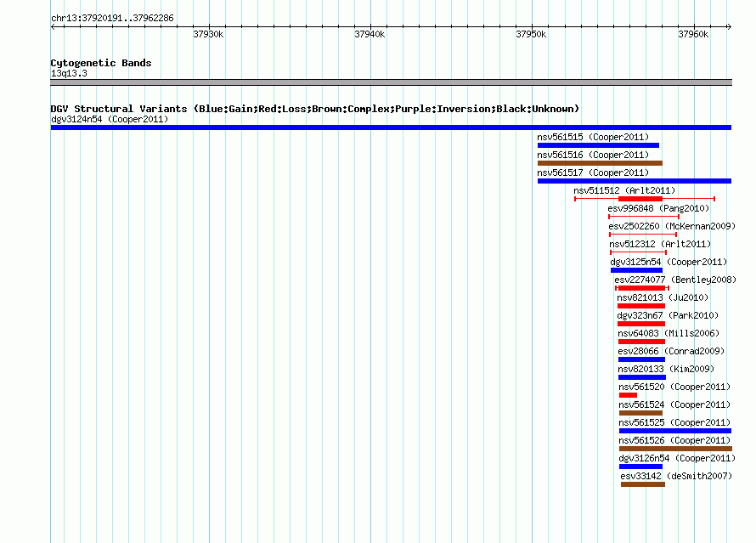Select the long blue dgv3124n54 gain bar
Screen dimensions: 756x543
coord(391,127)
